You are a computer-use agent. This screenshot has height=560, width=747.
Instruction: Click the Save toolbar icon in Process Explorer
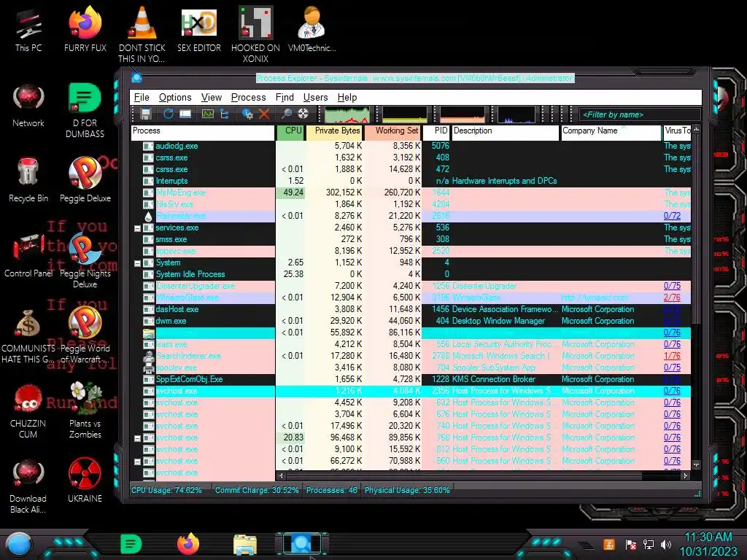click(146, 114)
